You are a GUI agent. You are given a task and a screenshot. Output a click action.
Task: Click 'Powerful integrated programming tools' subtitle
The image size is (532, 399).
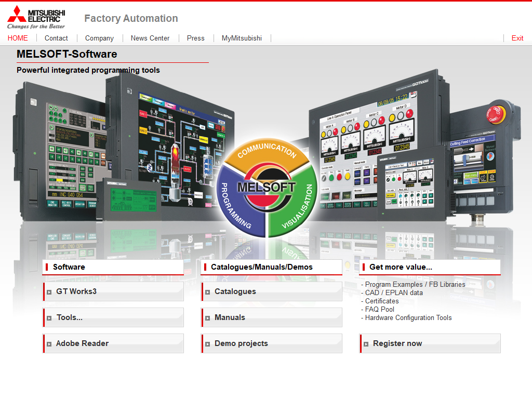(x=88, y=70)
